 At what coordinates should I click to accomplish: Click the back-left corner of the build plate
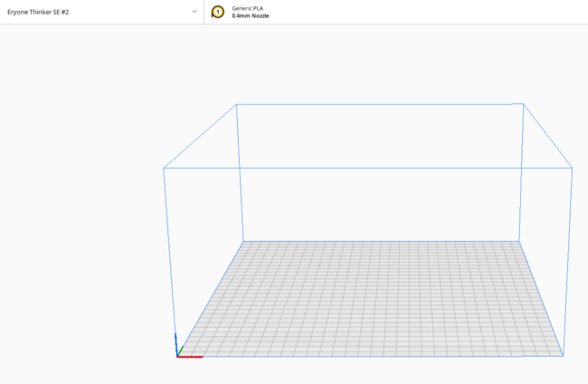(x=242, y=242)
